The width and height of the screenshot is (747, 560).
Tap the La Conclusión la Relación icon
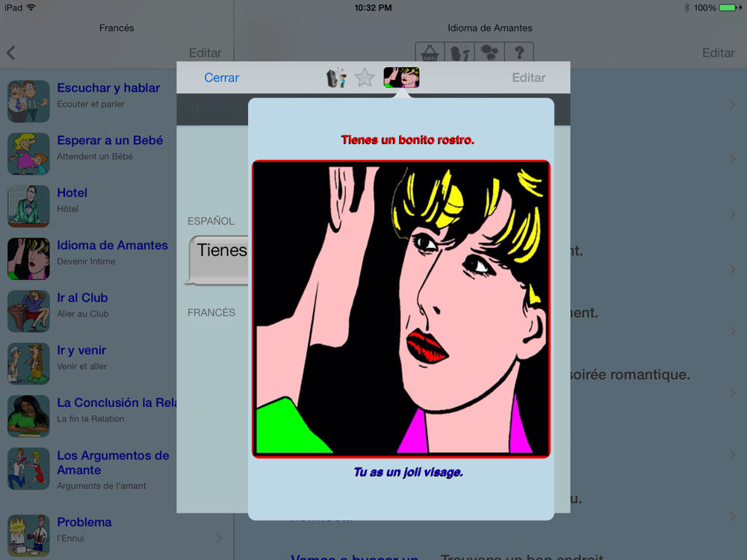pyautogui.click(x=28, y=416)
